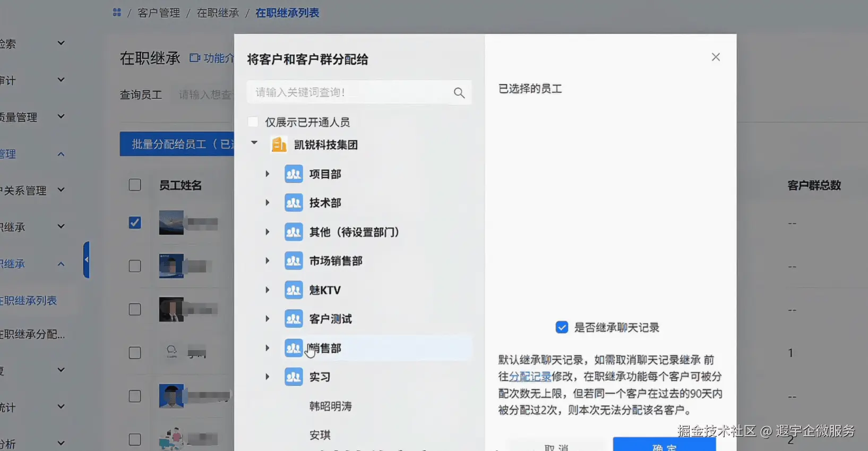
Task: Uncheck 是否继承聊天记录 checkbox
Action: [x=562, y=327]
